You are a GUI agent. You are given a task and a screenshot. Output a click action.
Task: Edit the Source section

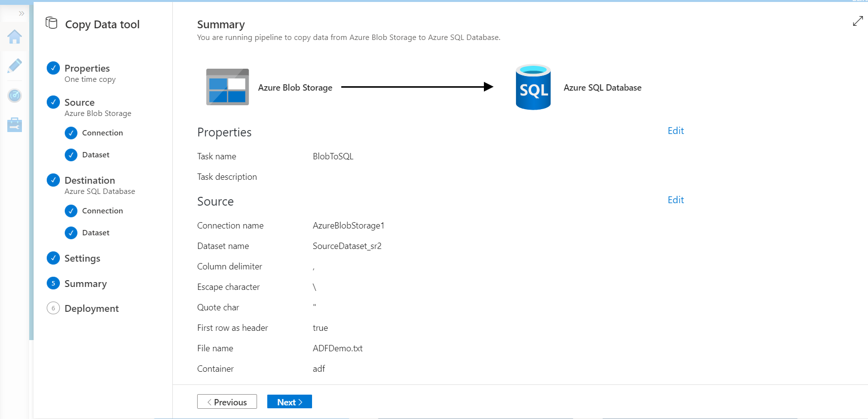676,200
